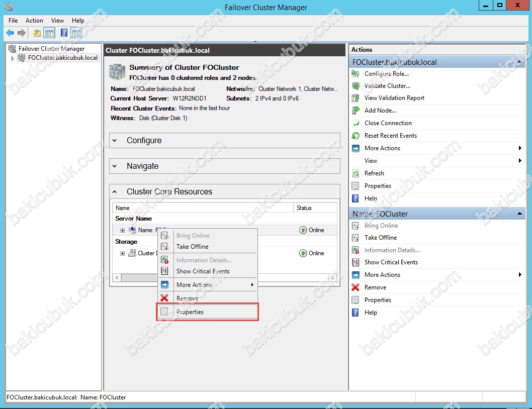Click Online status icon for Cluster Disk
Viewport: 532px width, 409px height.
(x=303, y=253)
